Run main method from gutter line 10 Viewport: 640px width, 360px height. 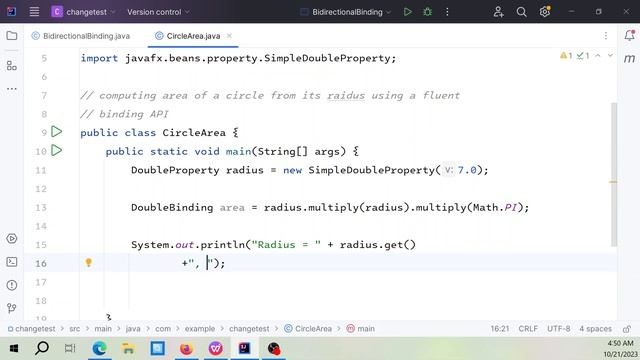pyautogui.click(x=57, y=151)
